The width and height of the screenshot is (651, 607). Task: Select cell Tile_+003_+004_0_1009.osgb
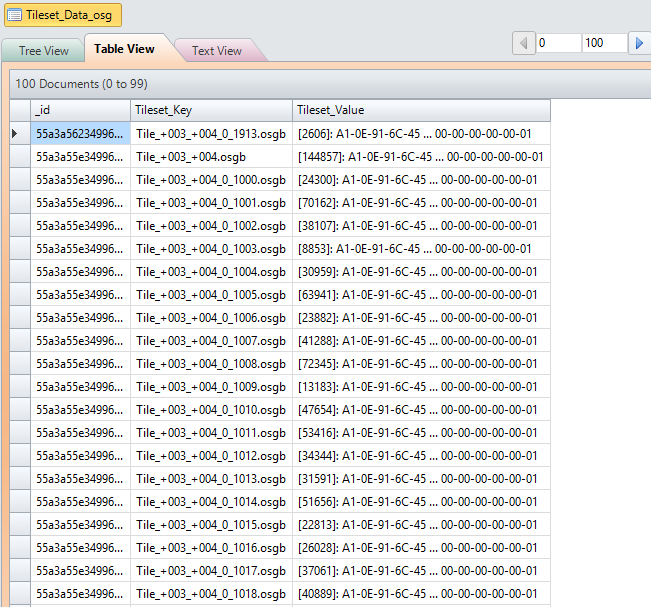[x=212, y=387]
